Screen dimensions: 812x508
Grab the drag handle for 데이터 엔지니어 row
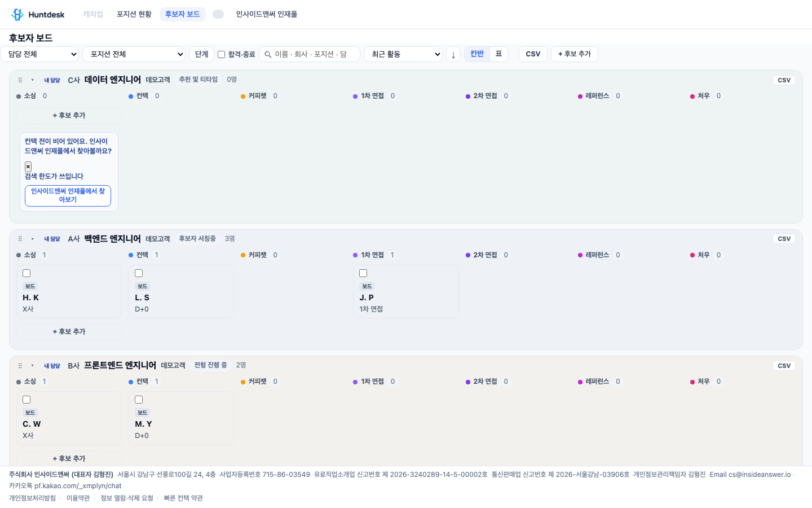[20, 80]
